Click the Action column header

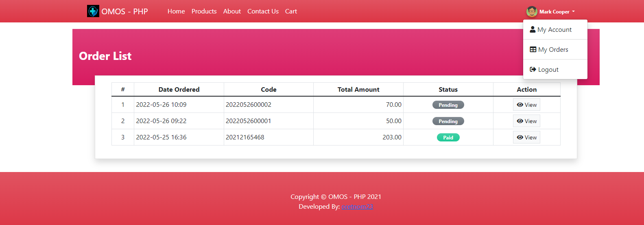pyautogui.click(x=526, y=90)
